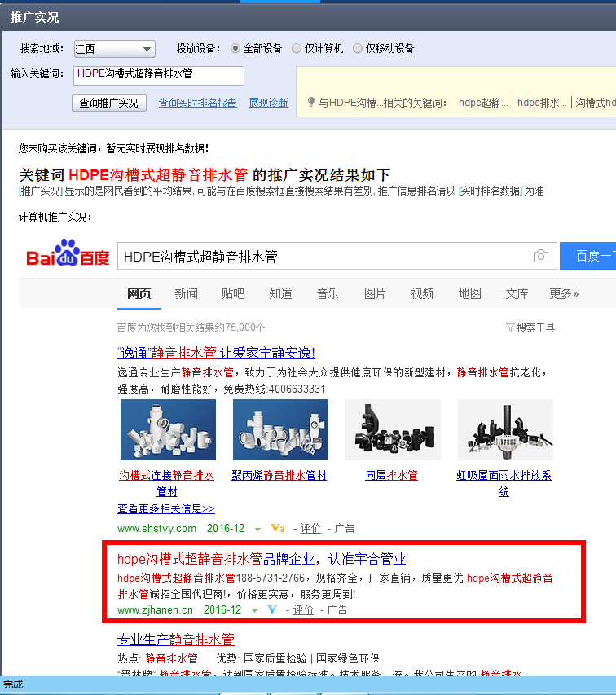Click the 聚丙烯静音排水管材 thumbnail image
The image size is (616, 695).
click(x=280, y=429)
